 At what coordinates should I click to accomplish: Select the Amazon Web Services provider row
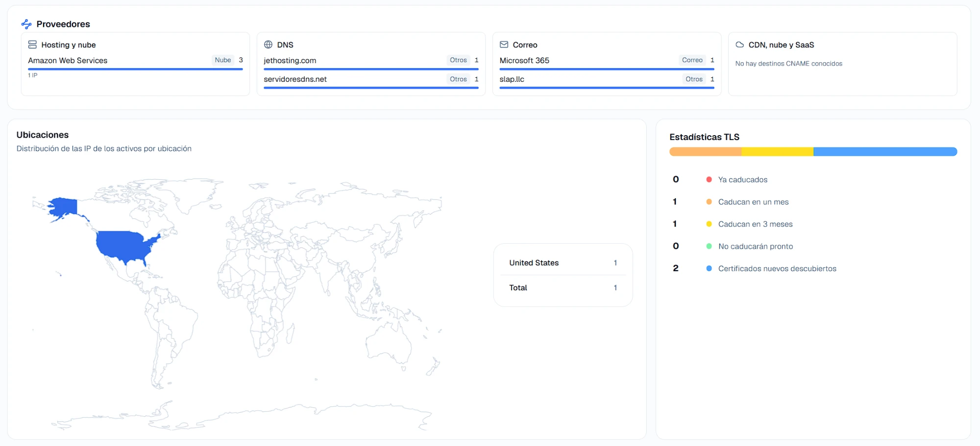coord(135,60)
